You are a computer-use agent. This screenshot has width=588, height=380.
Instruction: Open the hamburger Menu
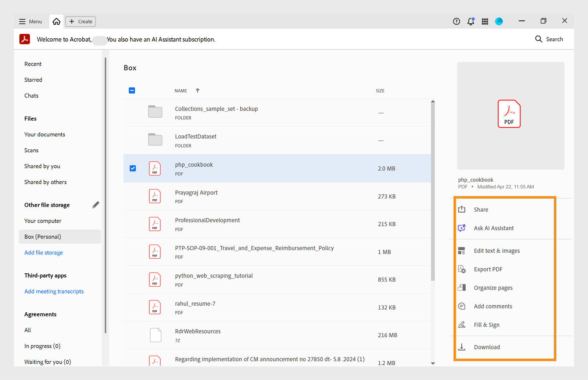coord(22,21)
